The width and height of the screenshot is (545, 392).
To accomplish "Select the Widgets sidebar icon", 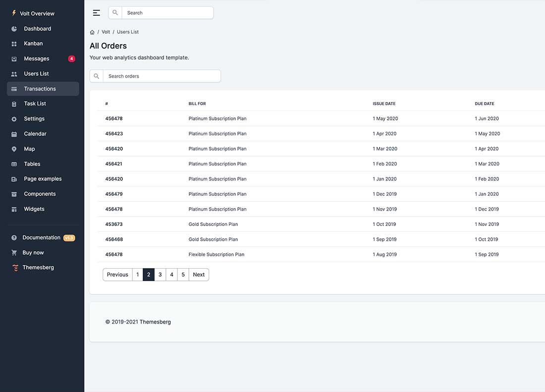I will click(13, 209).
